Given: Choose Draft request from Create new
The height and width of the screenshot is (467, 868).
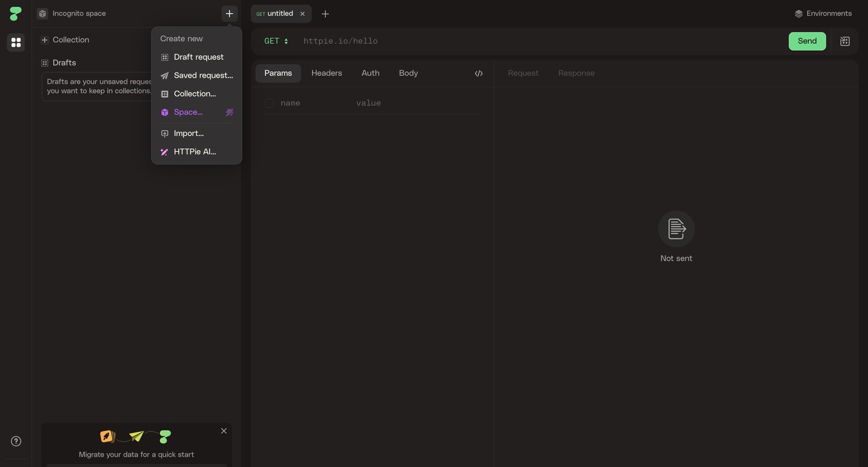Looking at the screenshot, I should click(196, 57).
